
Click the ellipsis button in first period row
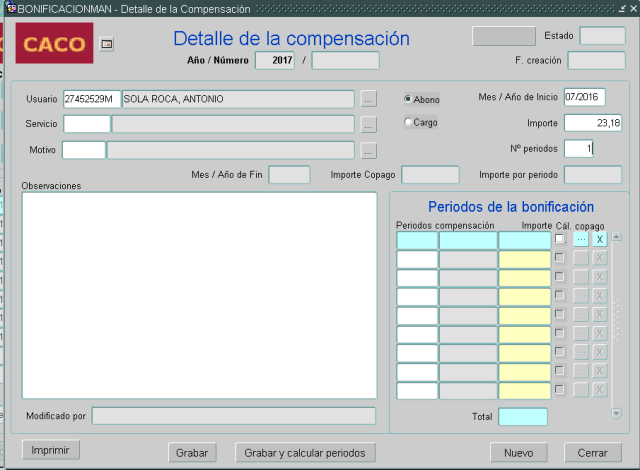coord(581,239)
